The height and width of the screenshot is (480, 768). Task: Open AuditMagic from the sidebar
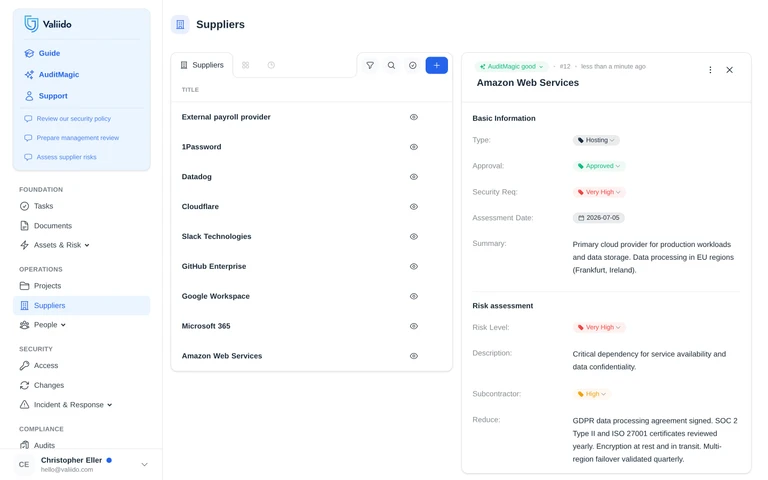click(51, 74)
